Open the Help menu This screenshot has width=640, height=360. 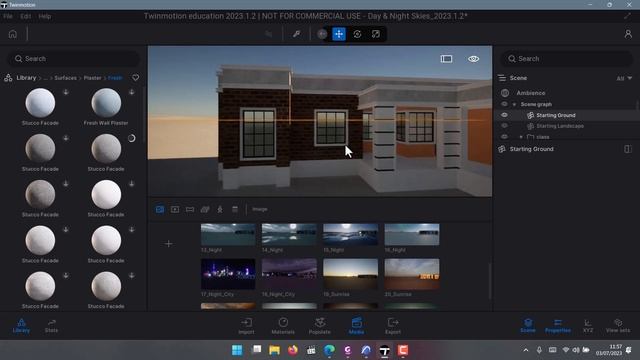click(44, 16)
